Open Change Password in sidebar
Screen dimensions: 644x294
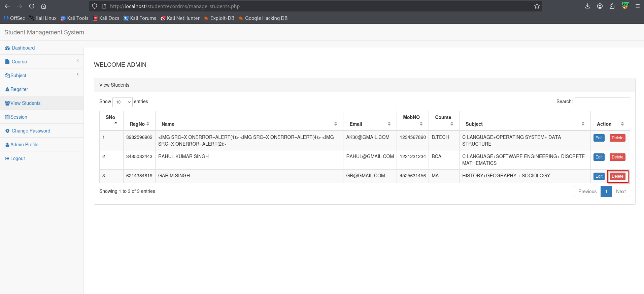click(31, 131)
